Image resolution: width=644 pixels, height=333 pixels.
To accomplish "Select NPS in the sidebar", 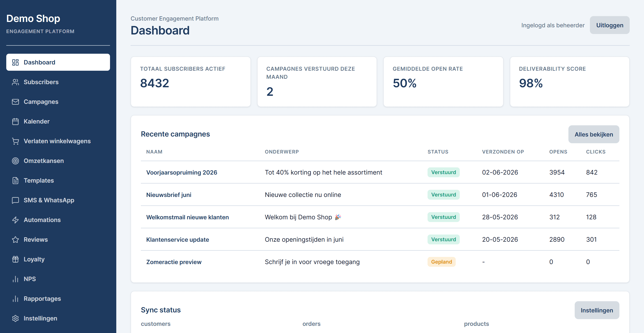I will [58, 279].
